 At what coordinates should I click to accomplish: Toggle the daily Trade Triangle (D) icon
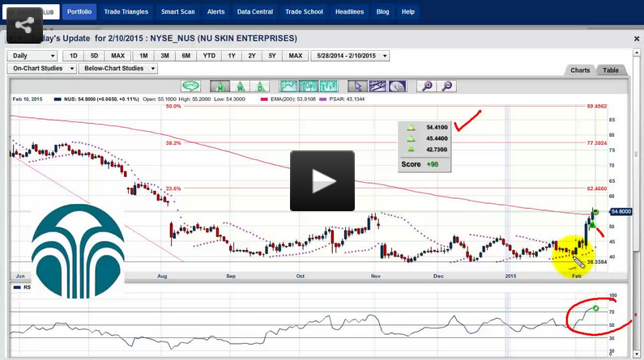pos(259,86)
